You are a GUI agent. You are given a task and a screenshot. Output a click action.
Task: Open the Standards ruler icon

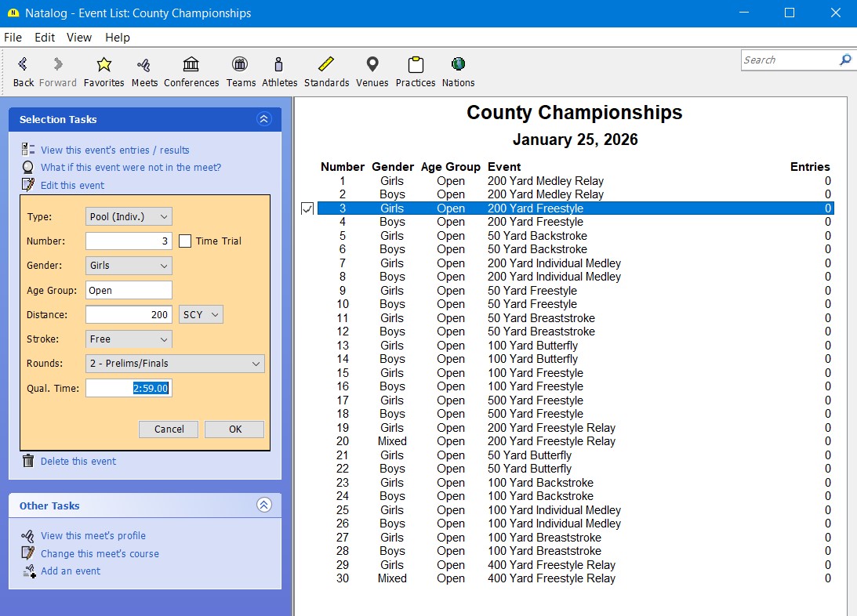[x=326, y=65]
